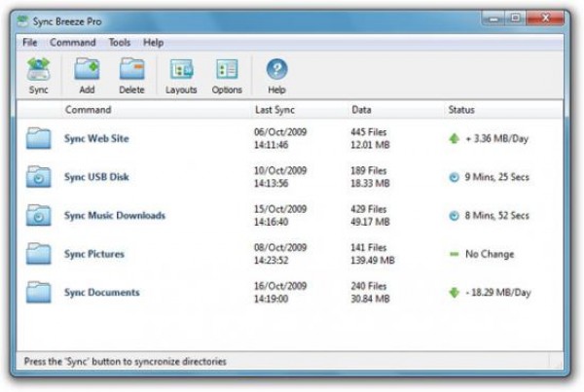Open the Tools menu
584x392 pixels.
tap(120, 43)
